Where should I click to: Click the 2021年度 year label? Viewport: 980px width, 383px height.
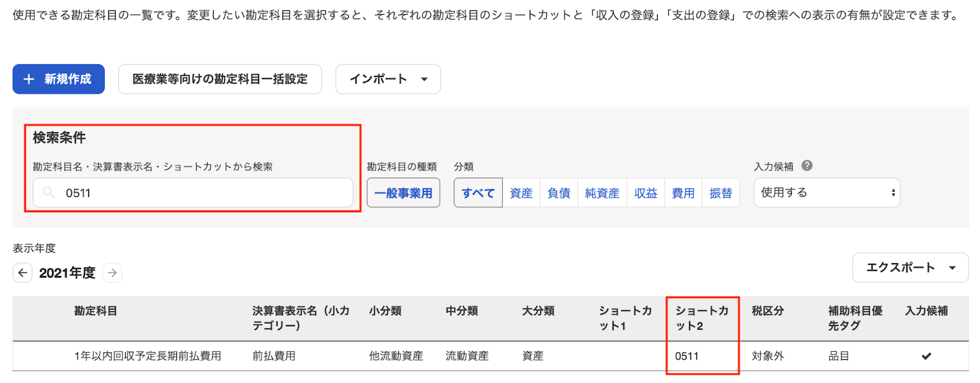pos(67,273)
